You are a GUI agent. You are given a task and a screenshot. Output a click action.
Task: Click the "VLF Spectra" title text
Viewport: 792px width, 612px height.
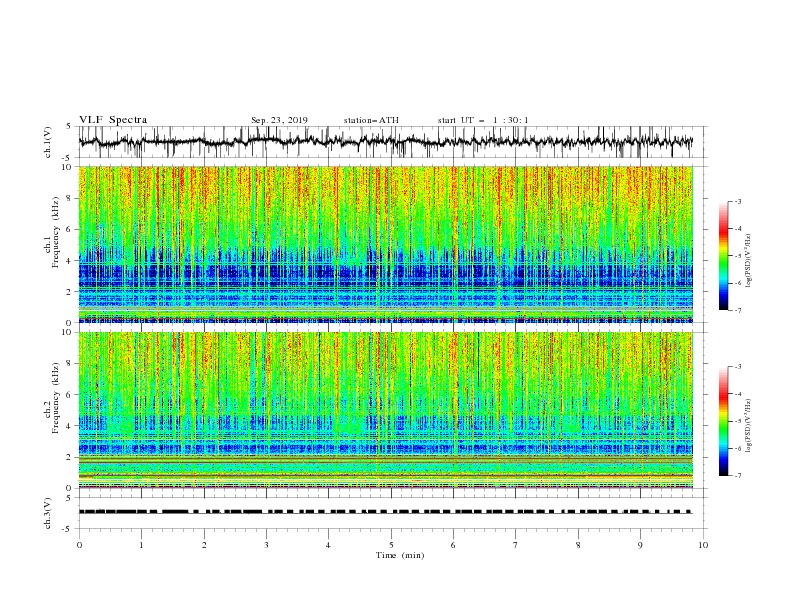point(113,120)
